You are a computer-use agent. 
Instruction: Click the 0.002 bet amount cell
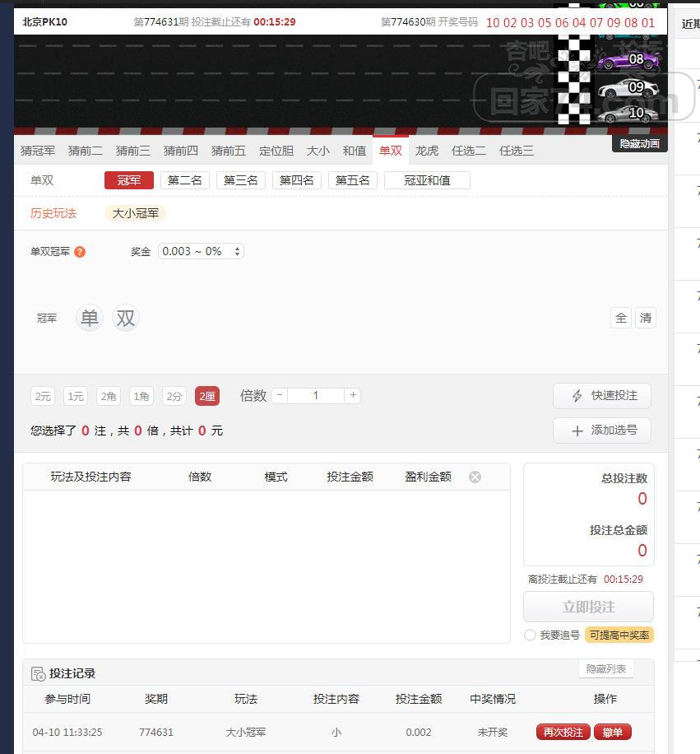point(419,733)
